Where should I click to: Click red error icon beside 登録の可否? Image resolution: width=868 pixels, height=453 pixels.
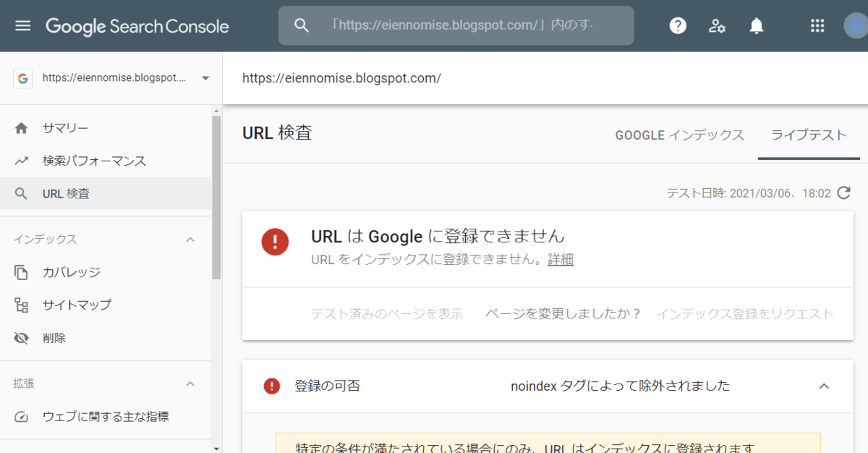[x=272, y=386]
